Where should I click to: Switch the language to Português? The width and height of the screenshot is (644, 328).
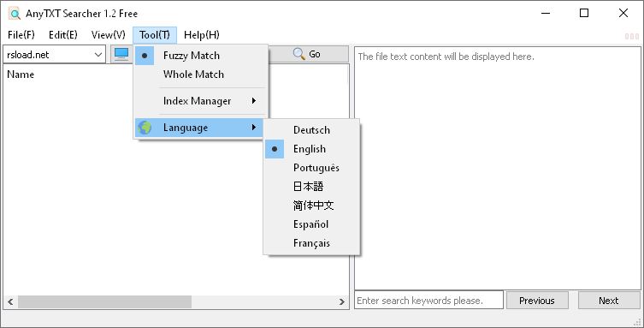click(311, 168)
